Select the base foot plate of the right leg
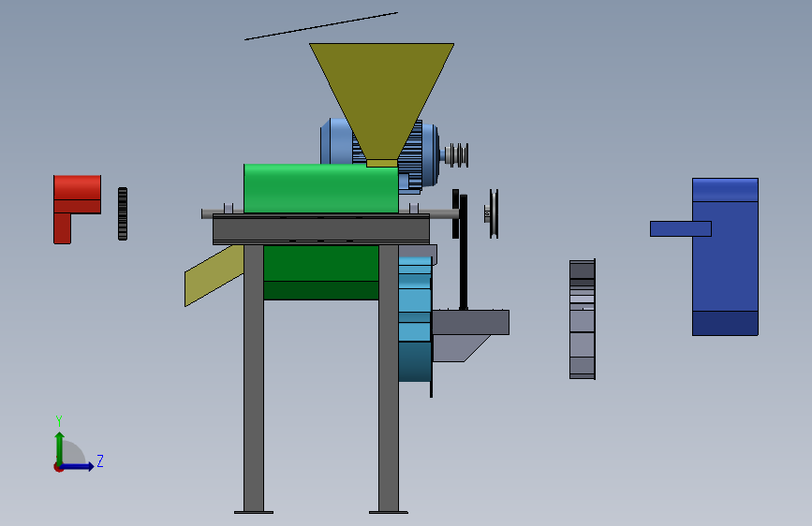812x526 pixels. tap(389, 513)
